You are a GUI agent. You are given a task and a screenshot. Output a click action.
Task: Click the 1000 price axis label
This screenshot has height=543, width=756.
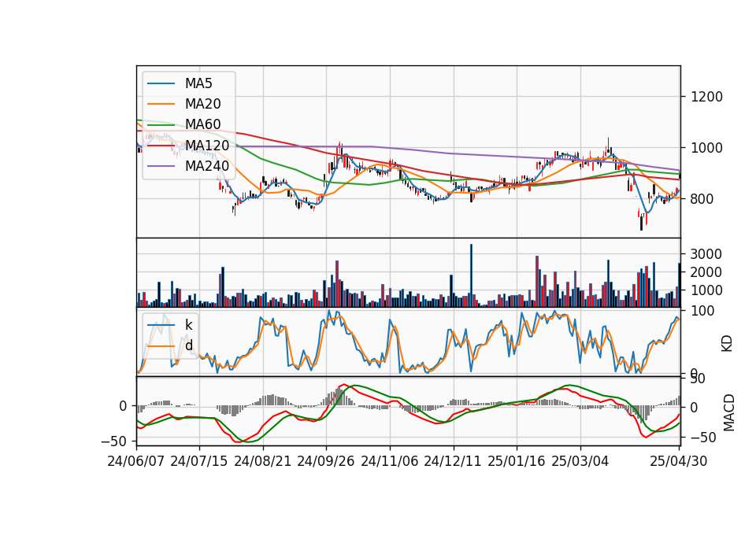[706, 148]
